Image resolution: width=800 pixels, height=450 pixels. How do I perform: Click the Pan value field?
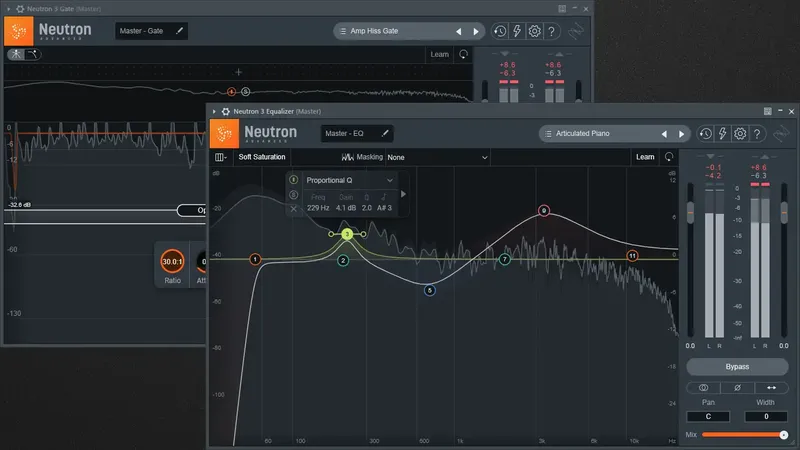pyautogui.click(x=708, y=416)
